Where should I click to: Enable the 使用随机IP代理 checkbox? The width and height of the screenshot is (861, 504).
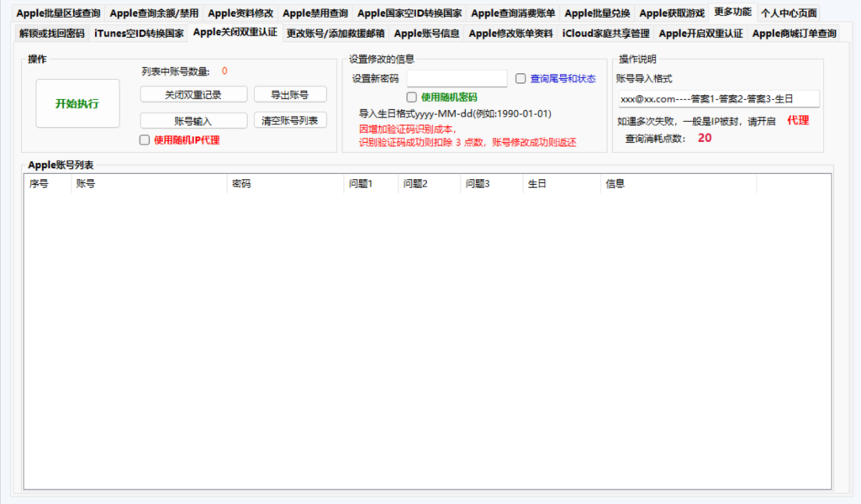(x=145, y=139)
